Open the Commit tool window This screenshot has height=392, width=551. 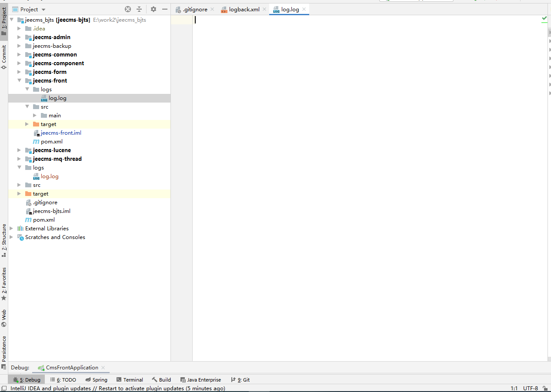click(x=4, y=57)
